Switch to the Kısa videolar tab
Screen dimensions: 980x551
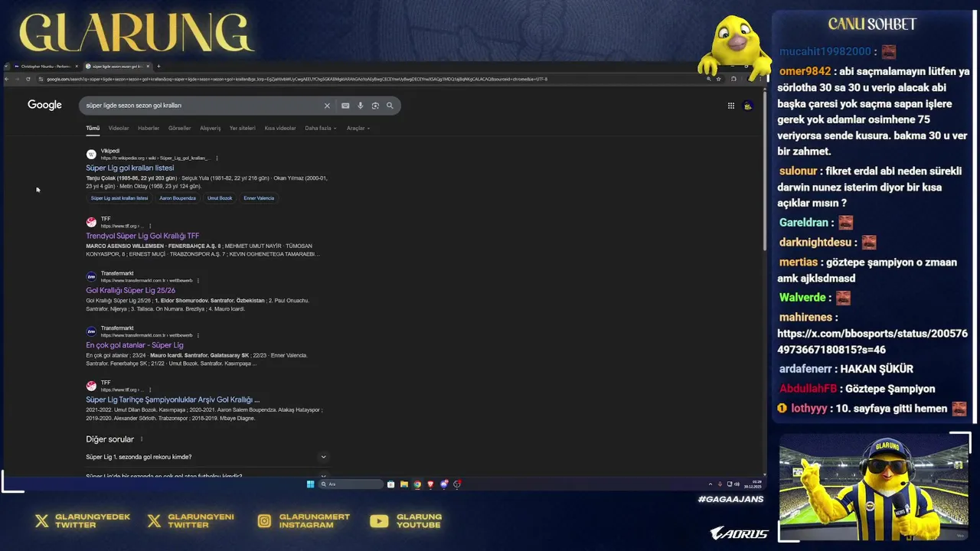280,128
